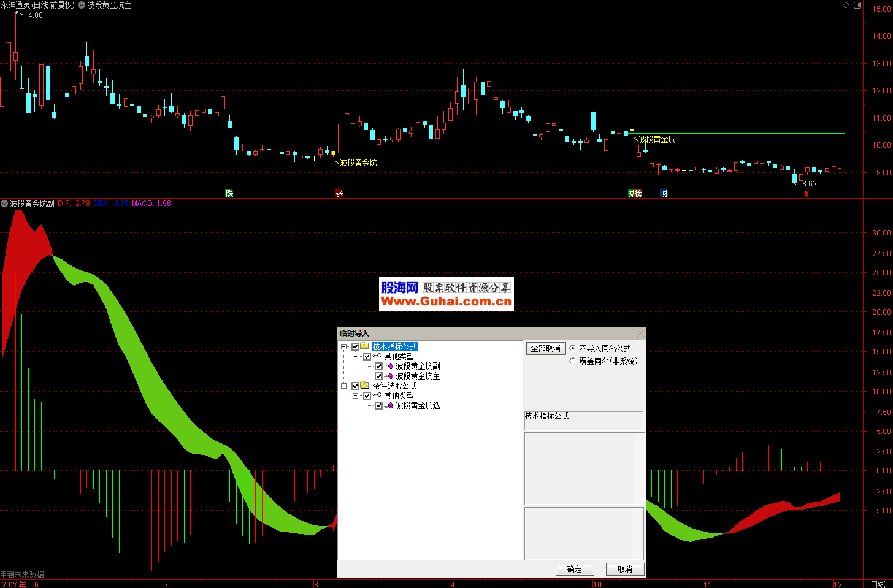The image size is (893, 588).
Task: Click 确定 to confirm the import
Action: click(x=575, y=569)
